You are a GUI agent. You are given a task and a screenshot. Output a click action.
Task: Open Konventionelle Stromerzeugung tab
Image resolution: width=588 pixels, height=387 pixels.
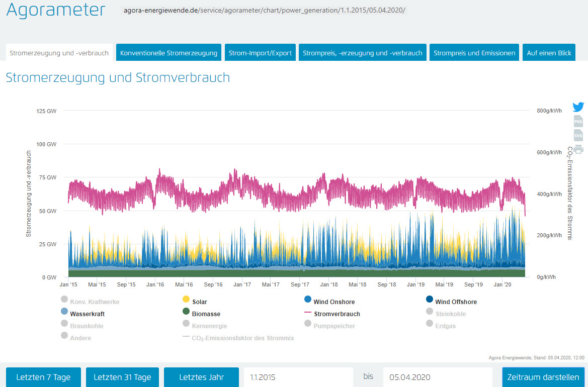point(169,53)
